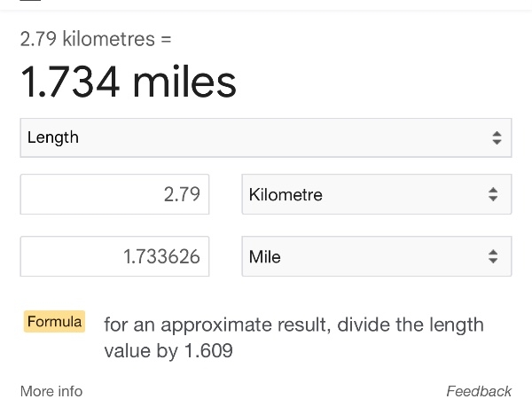The height and width of the screenshot is (399, 532).
Task: Click the approximate result formula description
Action: pos(293,337)
